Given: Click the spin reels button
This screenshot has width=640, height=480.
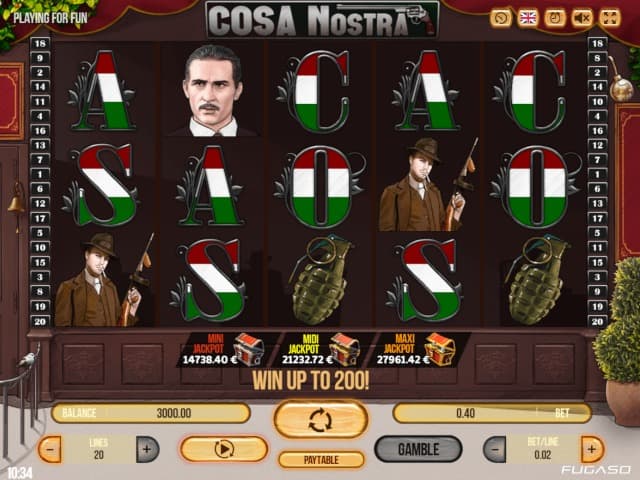Looking at the screenshot, I should 321,420.
